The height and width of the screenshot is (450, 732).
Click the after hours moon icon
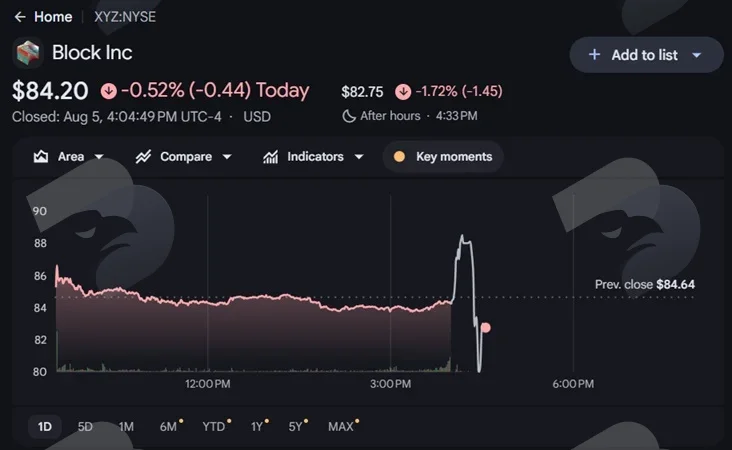[349, 116]
